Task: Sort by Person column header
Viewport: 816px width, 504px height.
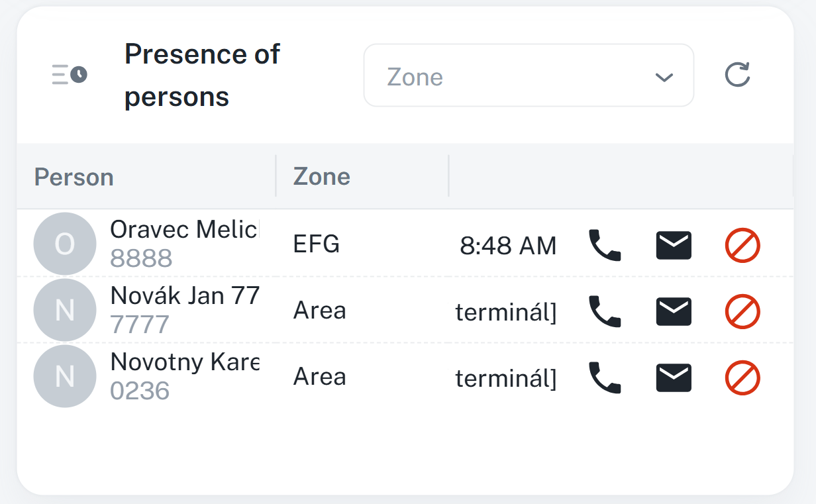Action: pyautogui.click(x=74, y=177)
